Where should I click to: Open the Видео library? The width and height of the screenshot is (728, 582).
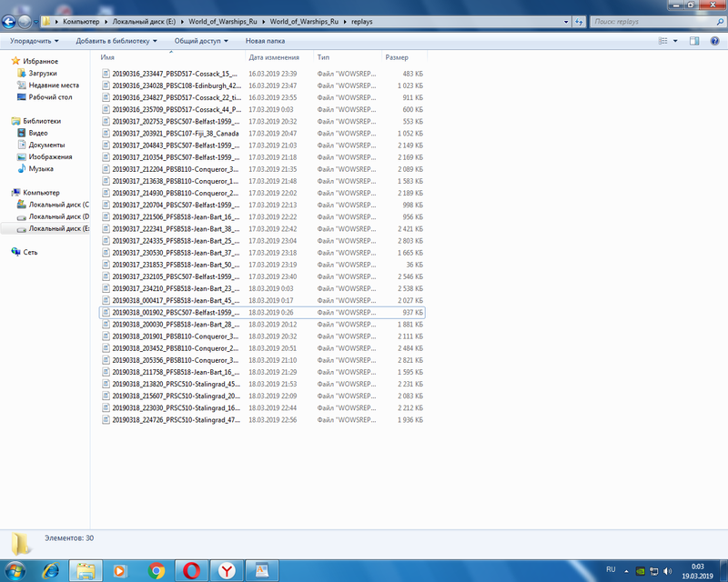(x=33, y=133)
